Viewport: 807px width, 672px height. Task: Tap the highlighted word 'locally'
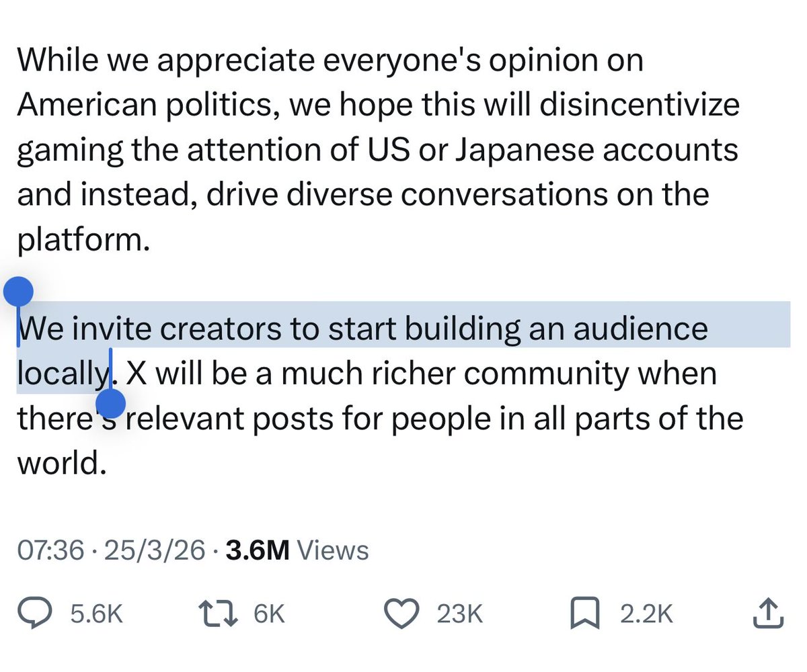tap(63, 374)
